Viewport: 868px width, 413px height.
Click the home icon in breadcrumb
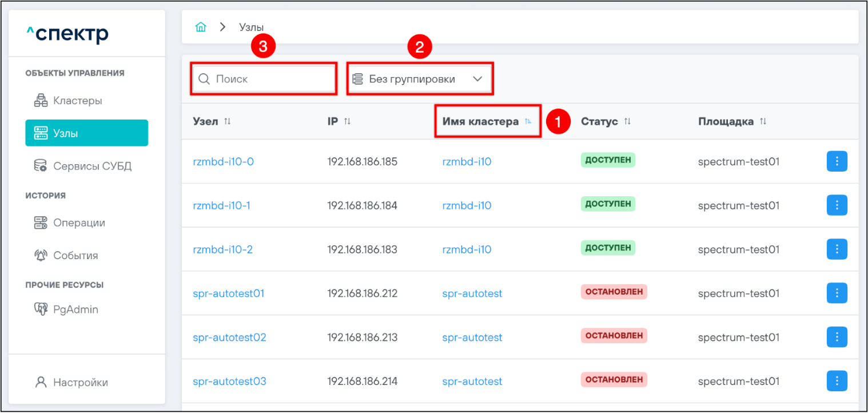click(201, 27)
